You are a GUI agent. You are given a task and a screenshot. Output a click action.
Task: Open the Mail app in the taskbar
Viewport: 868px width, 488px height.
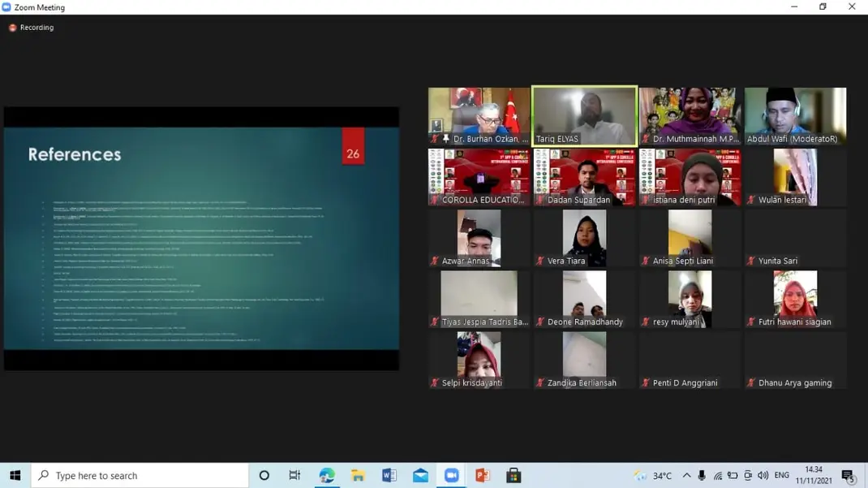click(x=420, y=476)
